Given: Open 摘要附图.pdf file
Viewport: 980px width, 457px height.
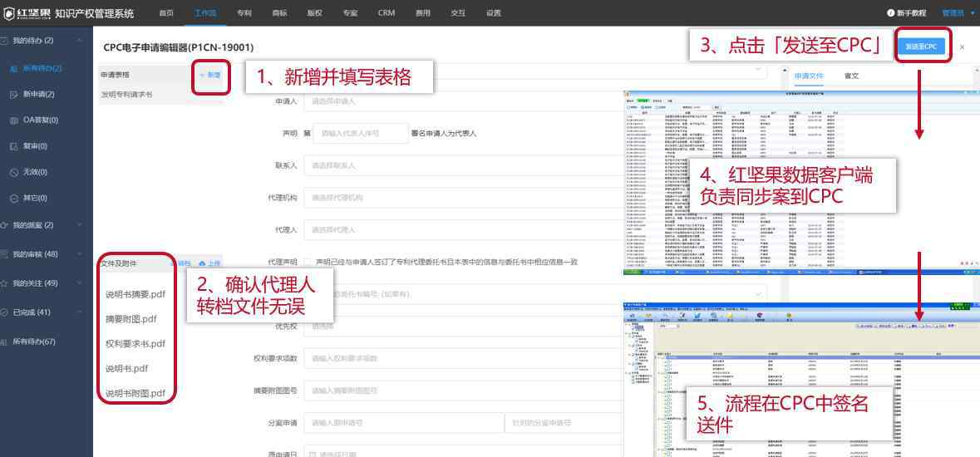Looking at the screenshot, I should [131, 319].
